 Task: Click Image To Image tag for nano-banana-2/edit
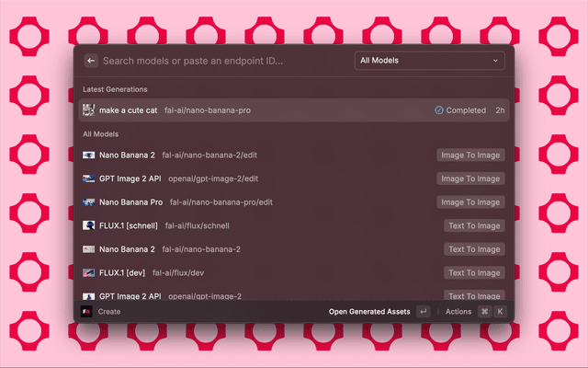470,155
